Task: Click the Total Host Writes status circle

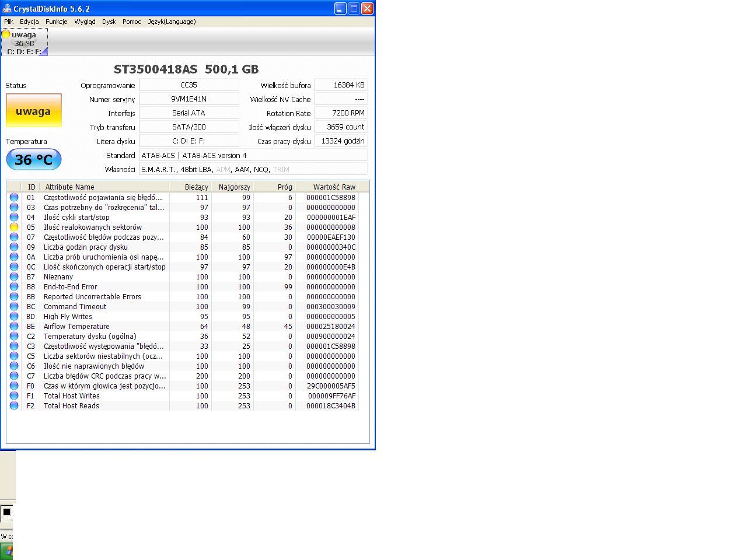Action: pos(14,396)
